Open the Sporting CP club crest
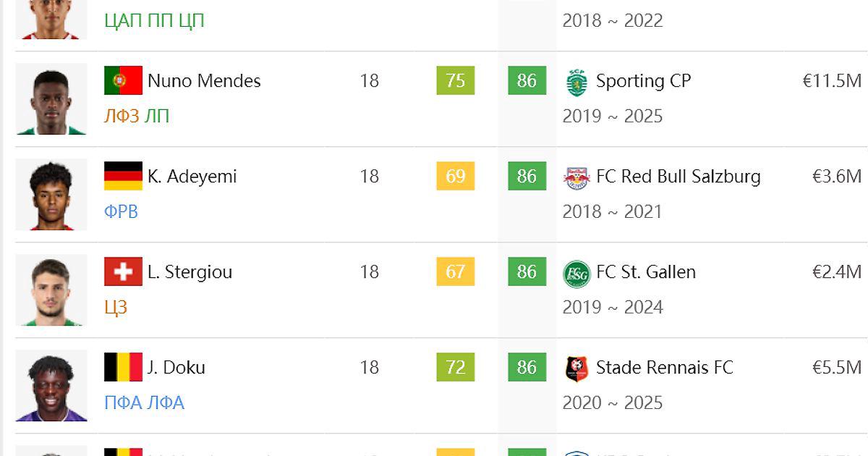This screenshot has width=868, height=456. pyautogui.click(x=576, y=82)
